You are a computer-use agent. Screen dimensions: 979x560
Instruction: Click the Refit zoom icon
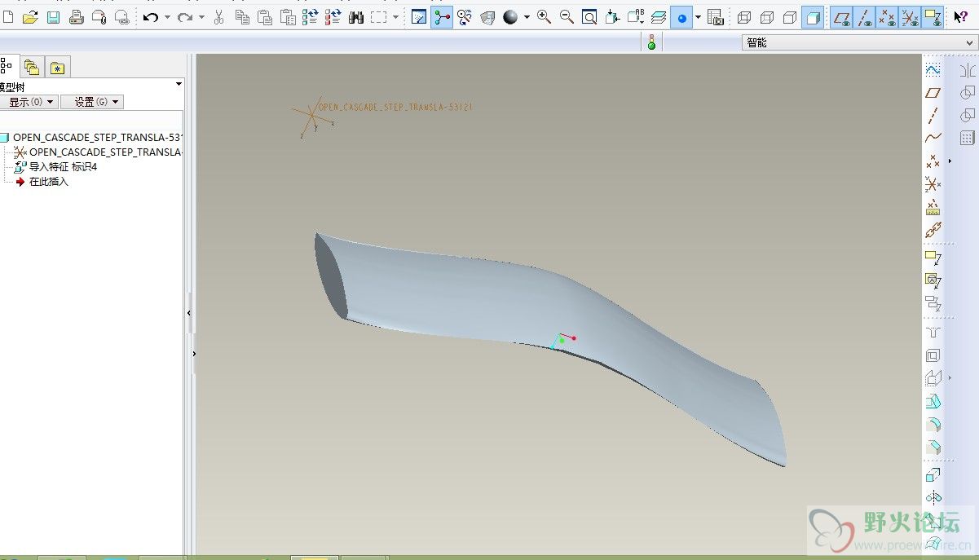click(589, 17)
